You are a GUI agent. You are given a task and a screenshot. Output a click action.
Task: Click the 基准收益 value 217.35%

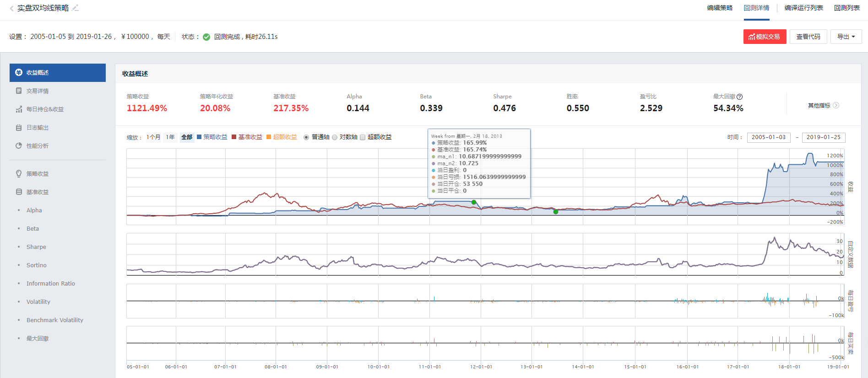(291, 108)
